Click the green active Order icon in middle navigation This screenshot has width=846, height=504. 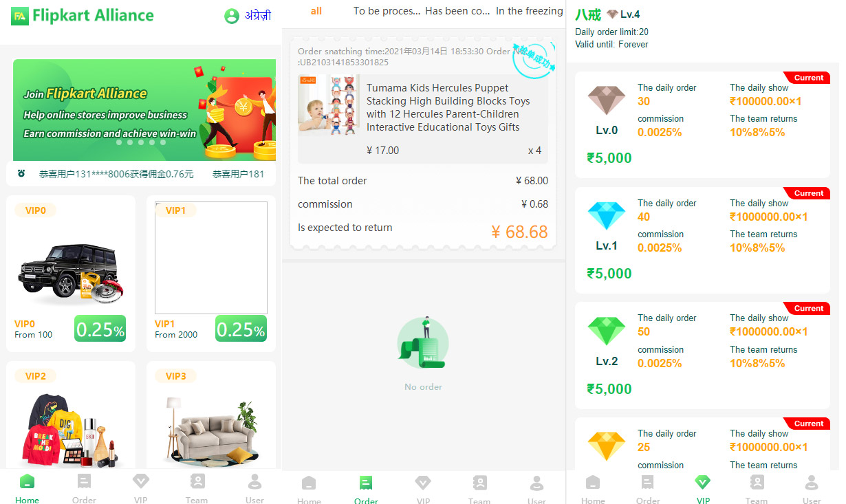[366, 483]
